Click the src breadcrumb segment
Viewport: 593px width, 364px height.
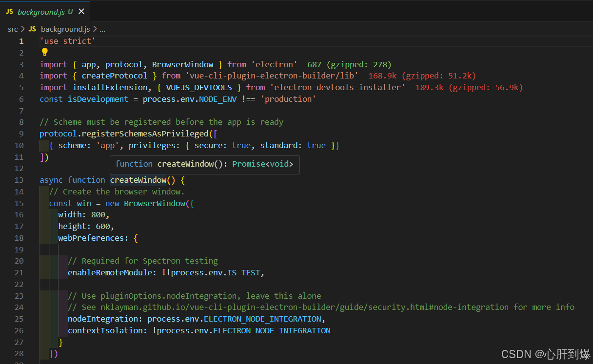(x=13, y=29)
